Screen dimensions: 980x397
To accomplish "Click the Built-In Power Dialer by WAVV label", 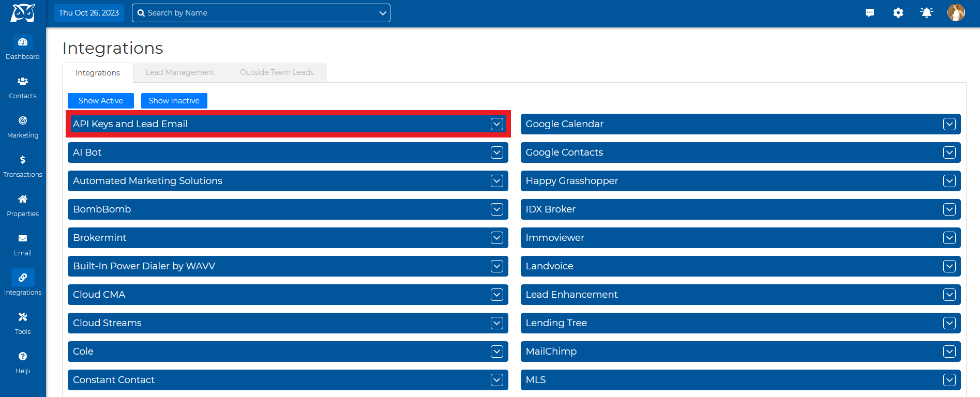I will point(144,266).
